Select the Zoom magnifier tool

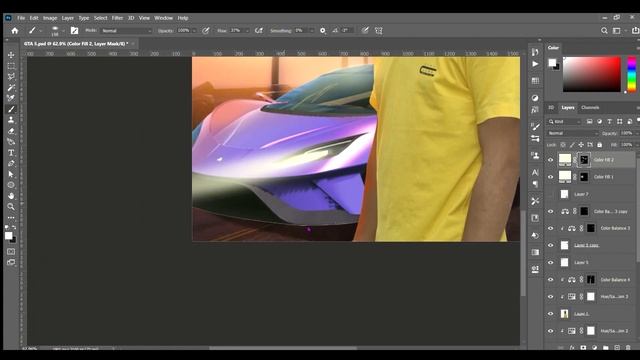pos(11,207)
